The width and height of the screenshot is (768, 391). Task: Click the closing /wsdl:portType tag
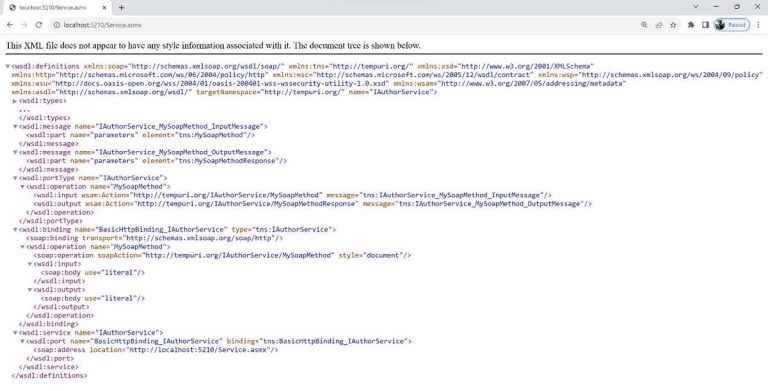coord(50,221)
